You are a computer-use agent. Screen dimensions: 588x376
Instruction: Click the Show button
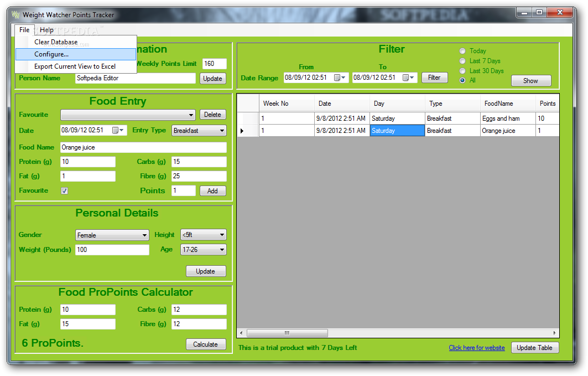[x=530, y=81]
